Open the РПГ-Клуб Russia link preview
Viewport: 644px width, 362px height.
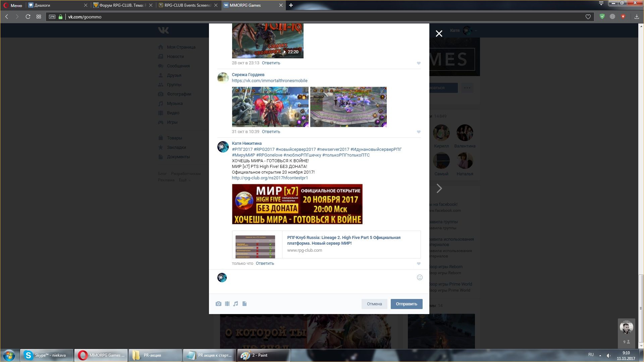(x=326, y=244)
